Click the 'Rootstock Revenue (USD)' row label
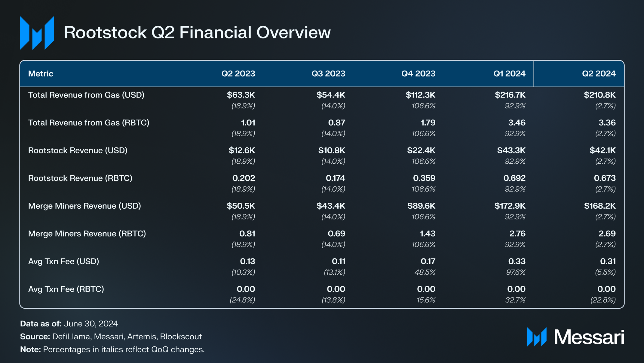This screenshot has width=644, height=363. pyautogui.click(x=78, y=150)
